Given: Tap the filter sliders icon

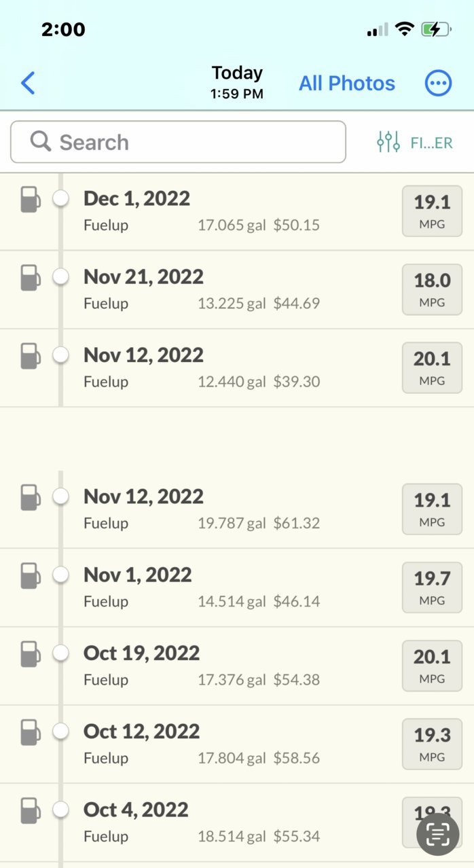Looking at the screenshot, I should coord(388,142).
